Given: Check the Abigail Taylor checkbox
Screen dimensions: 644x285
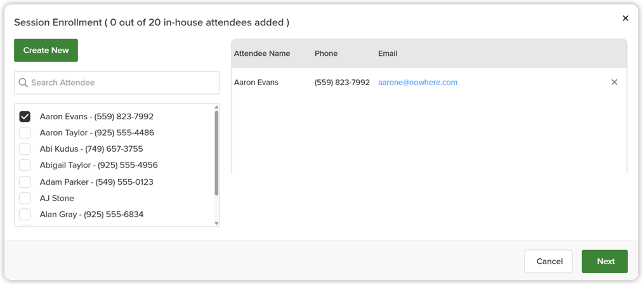Looking at the screenshot, I should (25, 165).
